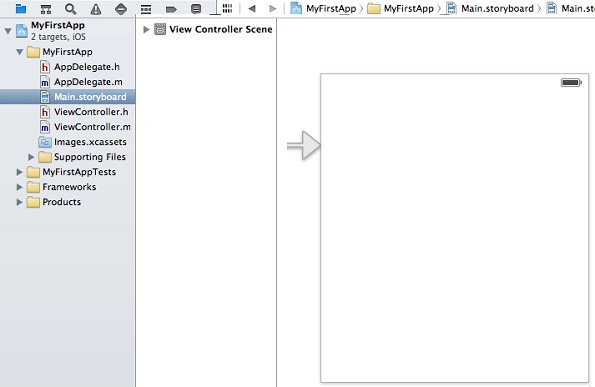Expand the View Controller Scene outline
This screenshot has height=387, width=595.
tap(146, 29)
